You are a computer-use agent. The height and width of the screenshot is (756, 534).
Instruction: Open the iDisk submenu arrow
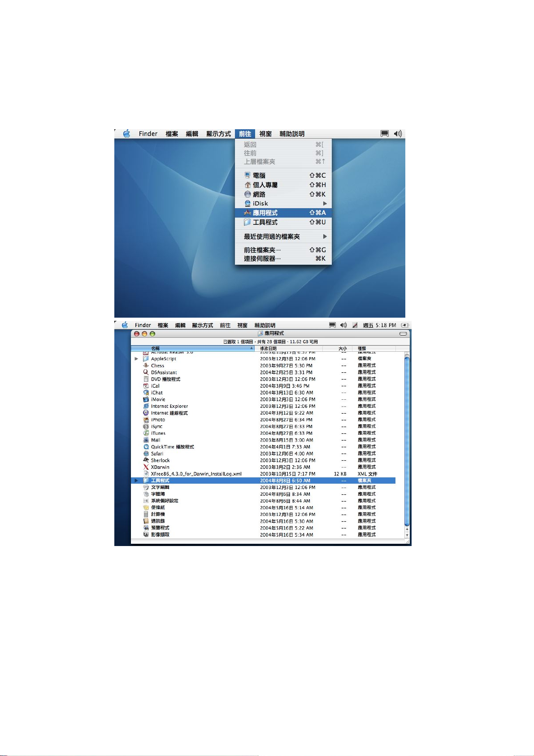pos(325,203)
